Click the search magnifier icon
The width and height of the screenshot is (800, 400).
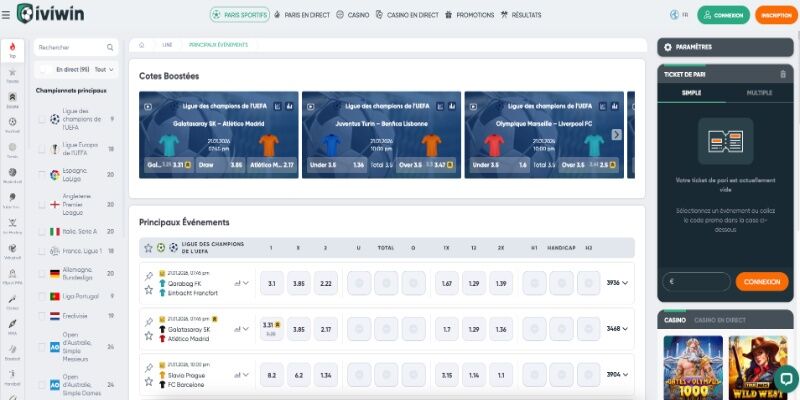110,47
